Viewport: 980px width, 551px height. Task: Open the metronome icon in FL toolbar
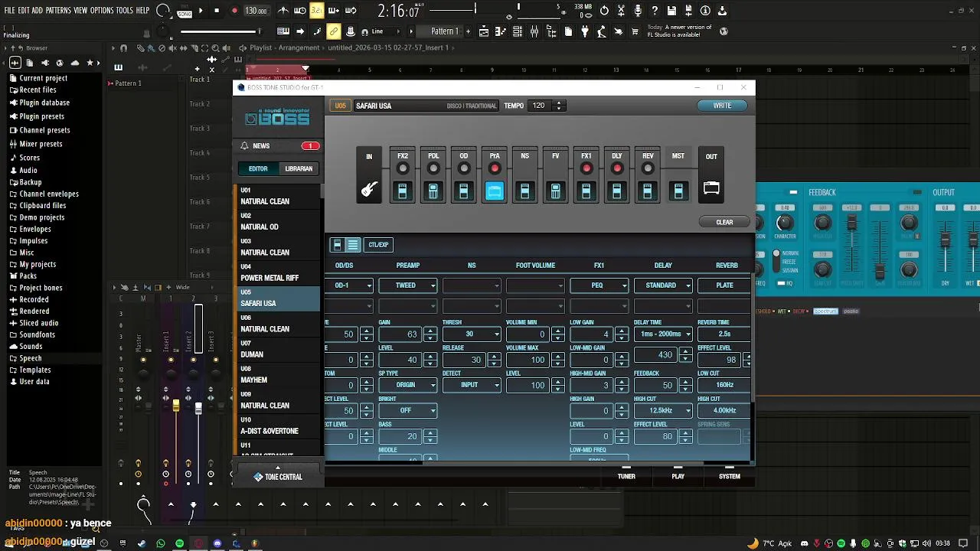(283, 11)
